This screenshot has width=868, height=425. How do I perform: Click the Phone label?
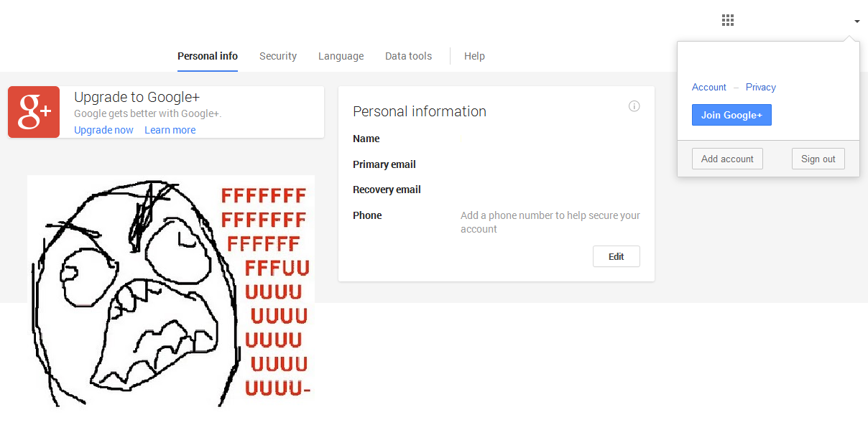tap(367, 215)
